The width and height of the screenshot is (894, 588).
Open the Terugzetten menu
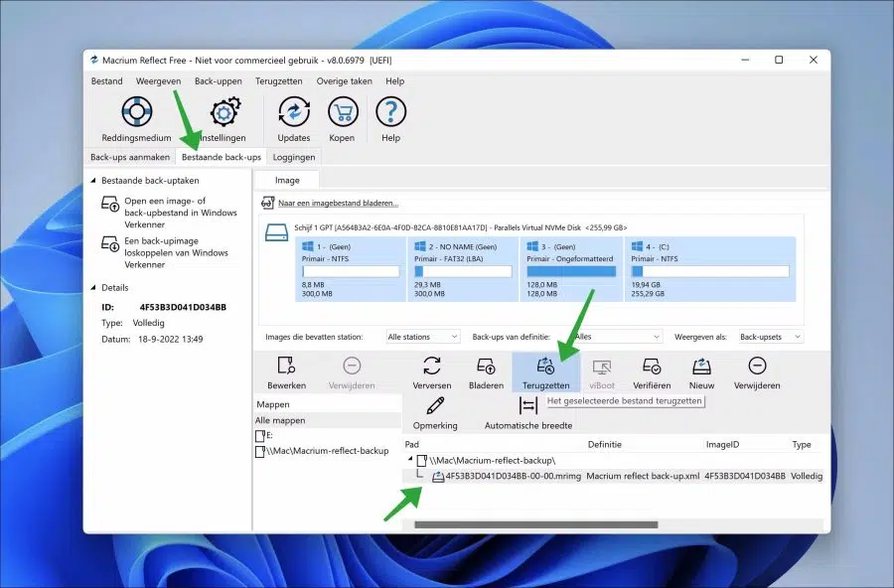click(279, 81)
